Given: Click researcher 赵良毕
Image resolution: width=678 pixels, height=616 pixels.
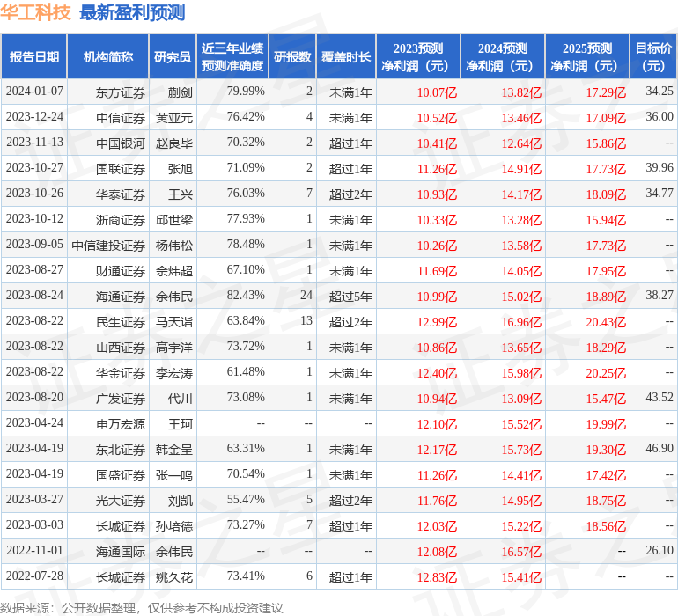Looking at the screenshot, I should [174, 143].
